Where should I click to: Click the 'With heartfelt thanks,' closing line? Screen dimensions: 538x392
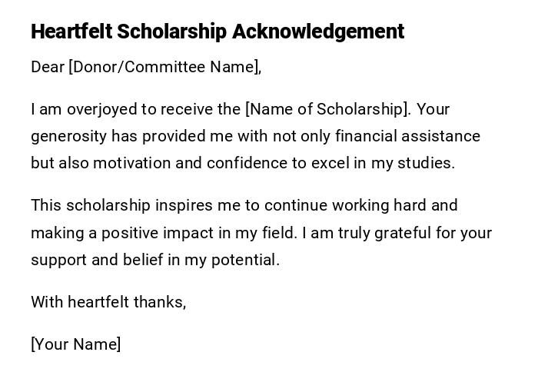point(108,302)
